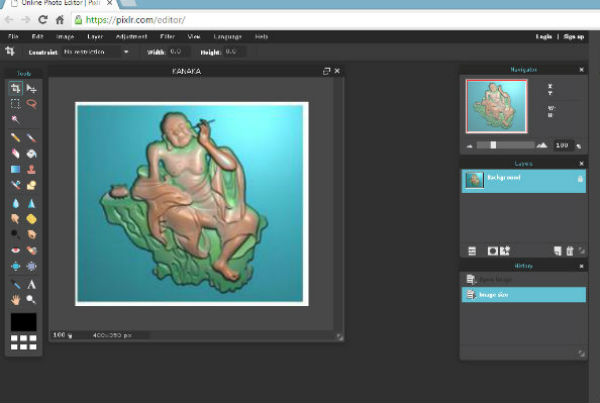Open the Adjustment menu
Viewport: 600px width, 403px height.
tap(131, 37)
